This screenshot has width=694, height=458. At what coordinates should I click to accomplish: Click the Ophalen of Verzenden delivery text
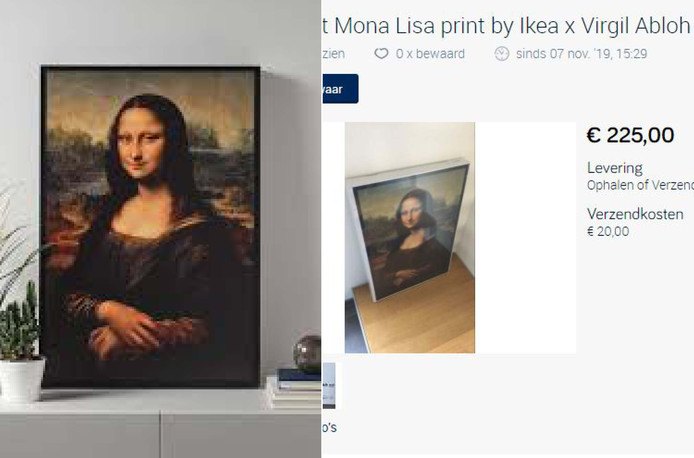click(x=640, y=185)
